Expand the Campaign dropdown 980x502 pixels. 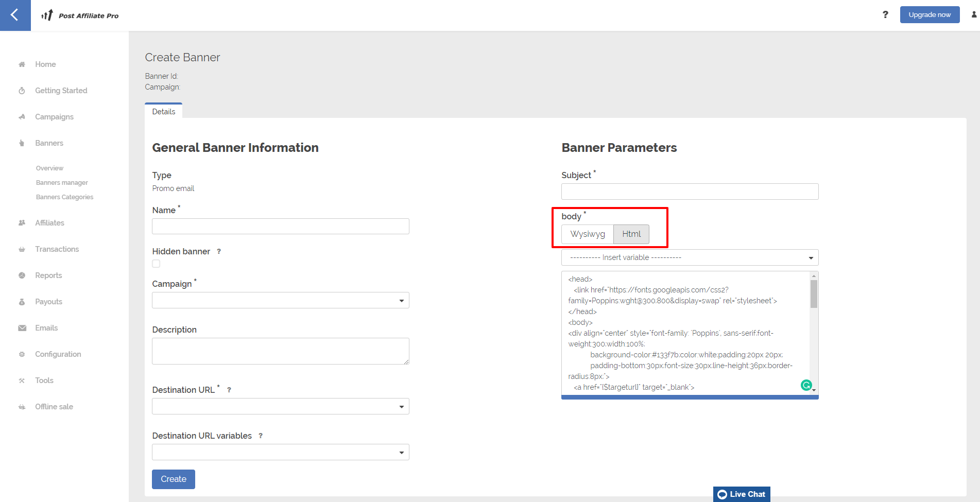(x=280, y=300)
